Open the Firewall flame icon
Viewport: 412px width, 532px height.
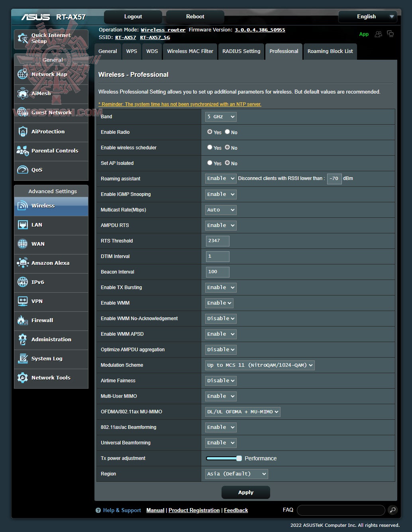(x=23, y=320)
